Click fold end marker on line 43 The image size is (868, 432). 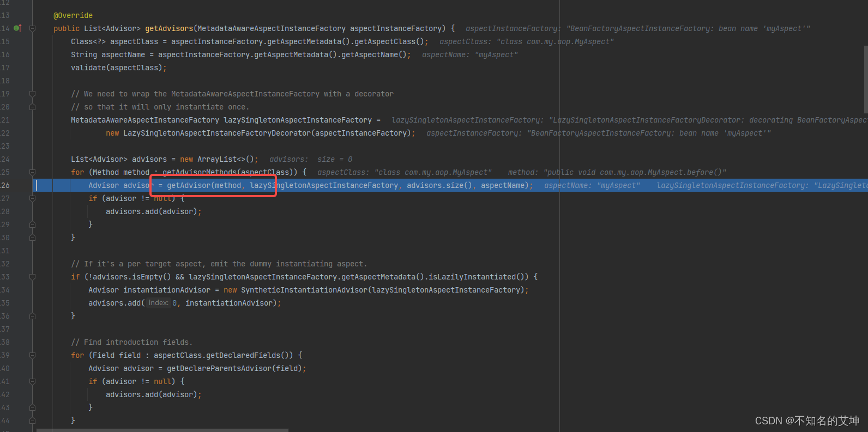click(x=32, y=407)
